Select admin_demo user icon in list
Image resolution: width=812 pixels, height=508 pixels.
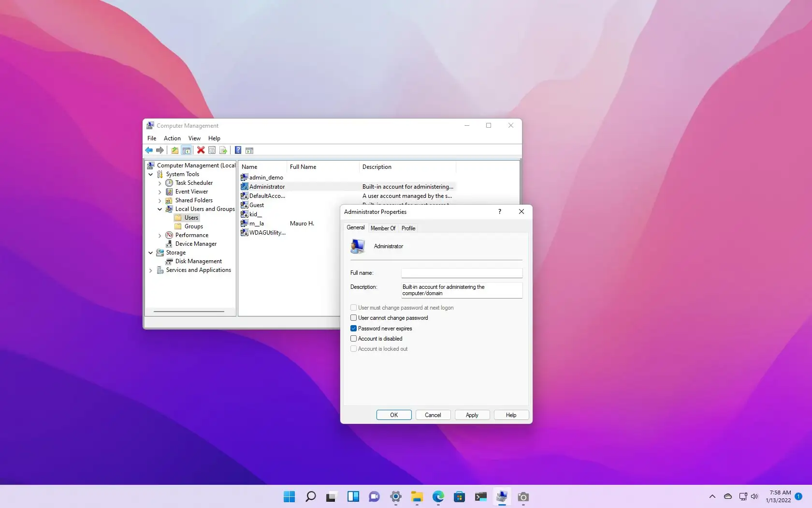[245, 178]
